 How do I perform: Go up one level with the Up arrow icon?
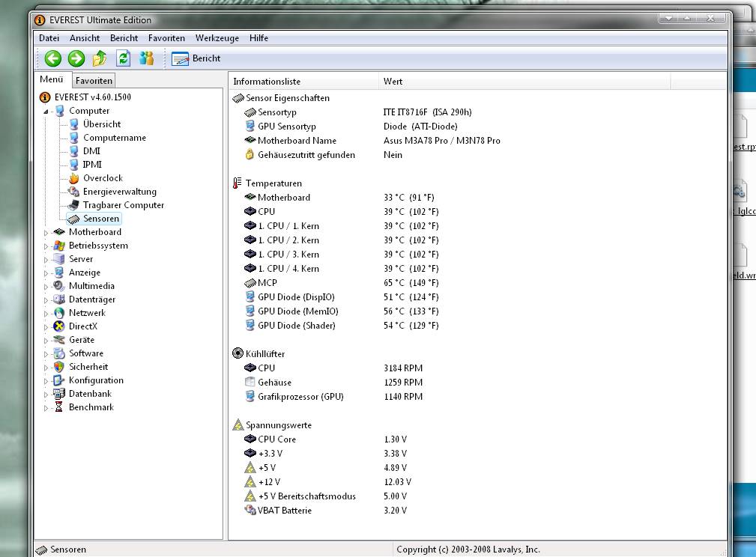pyautogui.click(x=100, y=58)
